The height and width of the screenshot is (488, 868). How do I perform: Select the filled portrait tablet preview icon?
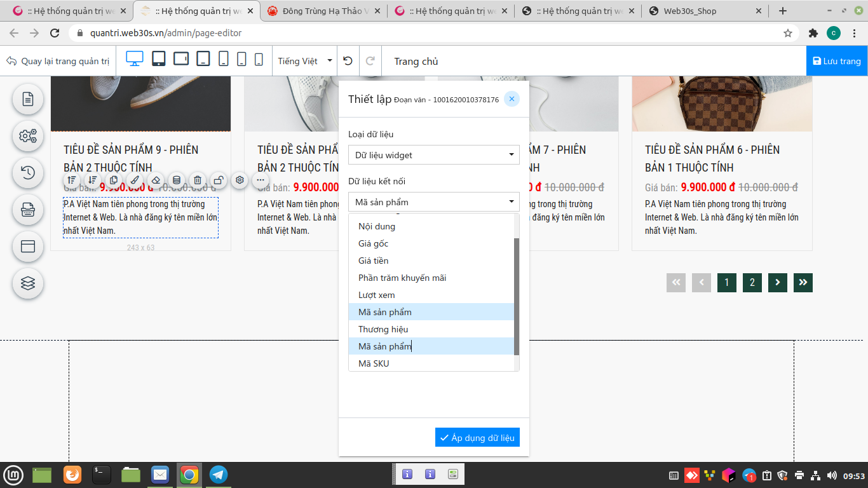click(159, 59)
